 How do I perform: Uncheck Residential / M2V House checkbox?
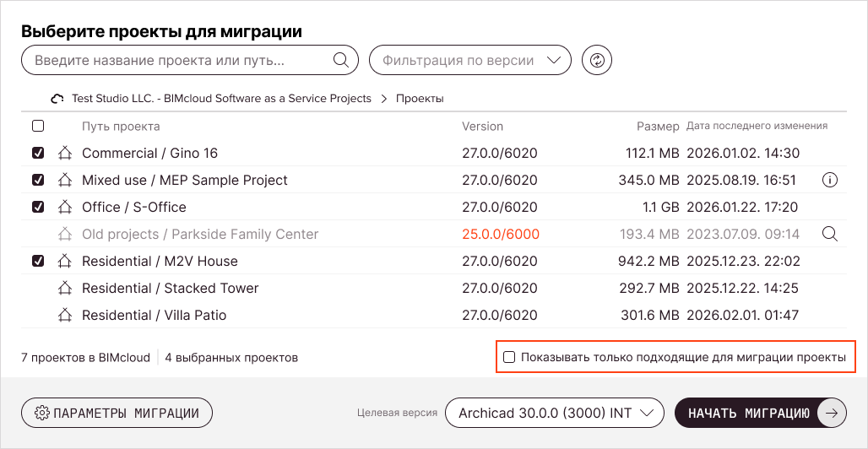pyautogui.click(x=38, y=262)
